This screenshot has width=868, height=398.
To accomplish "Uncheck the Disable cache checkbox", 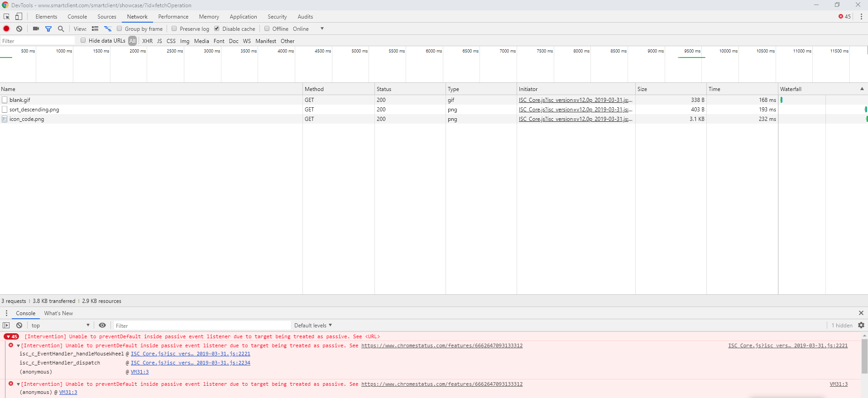I will [217, 29].
